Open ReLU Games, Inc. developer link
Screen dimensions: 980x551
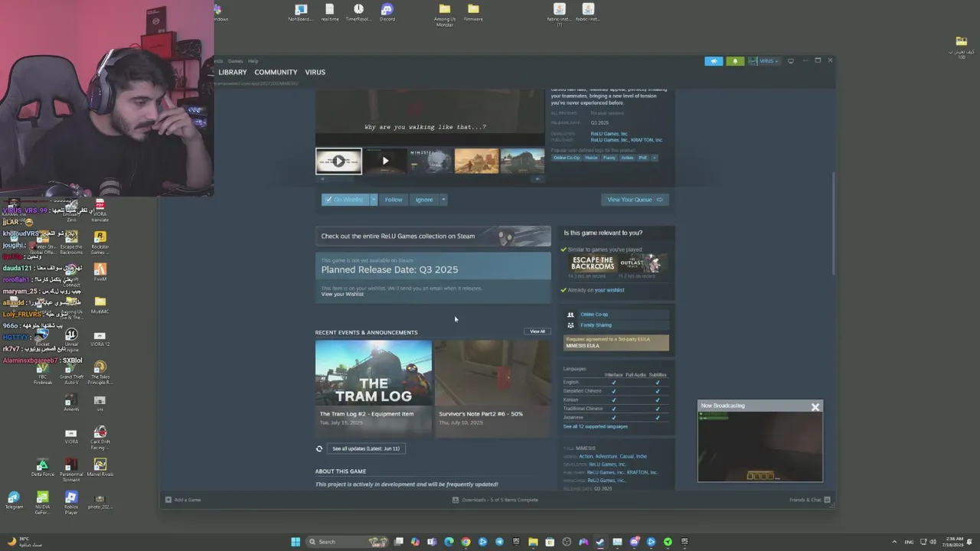point(609,134)
